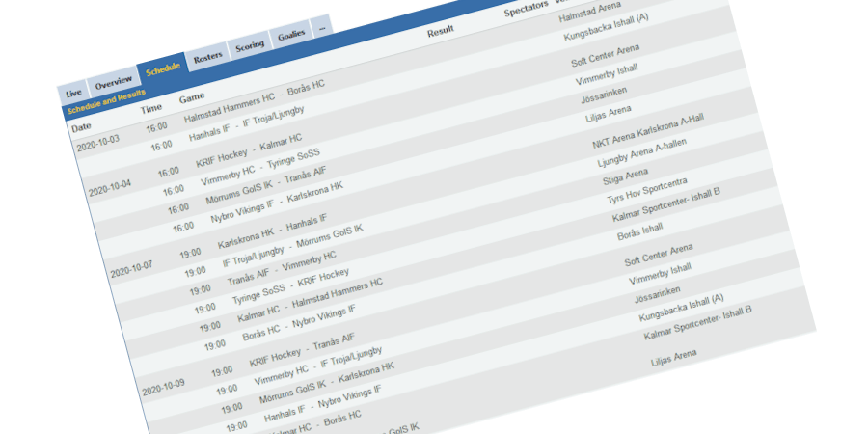
Task: Open game Mörrums GoIS IK - Karlskrona HK
Action: point(327,385)
